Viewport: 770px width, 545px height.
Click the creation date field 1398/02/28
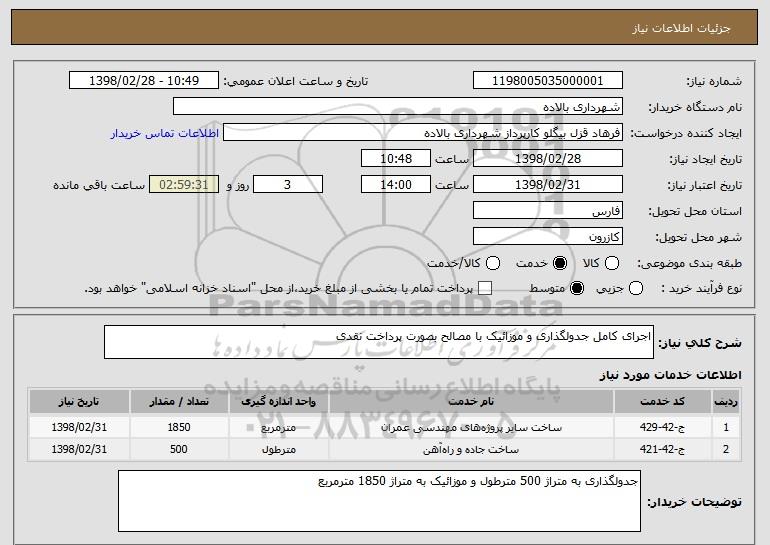tap(548, 159)
